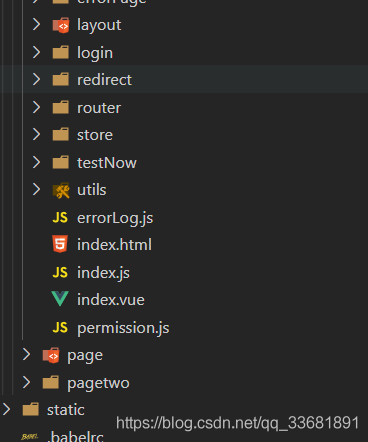Viewport: 368px width, 442px height.
Task: Select the 'page' folder name
Action: coord(85,356)
